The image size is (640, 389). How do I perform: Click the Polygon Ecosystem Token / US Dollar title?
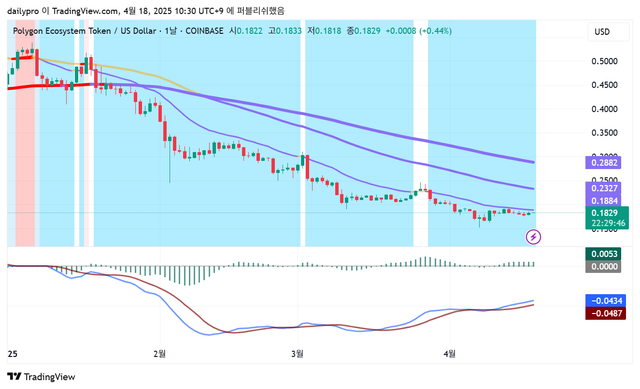pyautogui.click(x=84, y=31)
